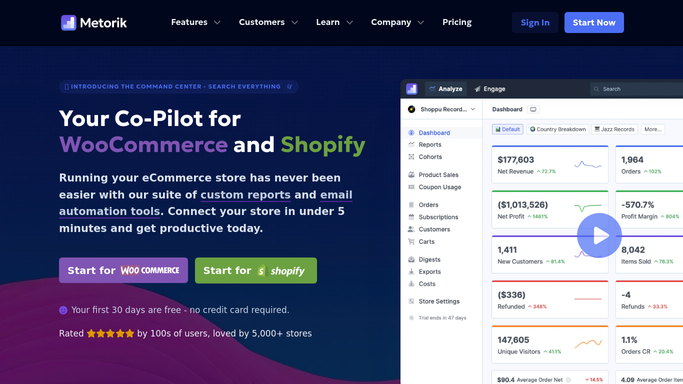The height and width of the screenshot is (384, 683).
Task: Click the Customers people icon in sidebar
Action: (411, 229)
